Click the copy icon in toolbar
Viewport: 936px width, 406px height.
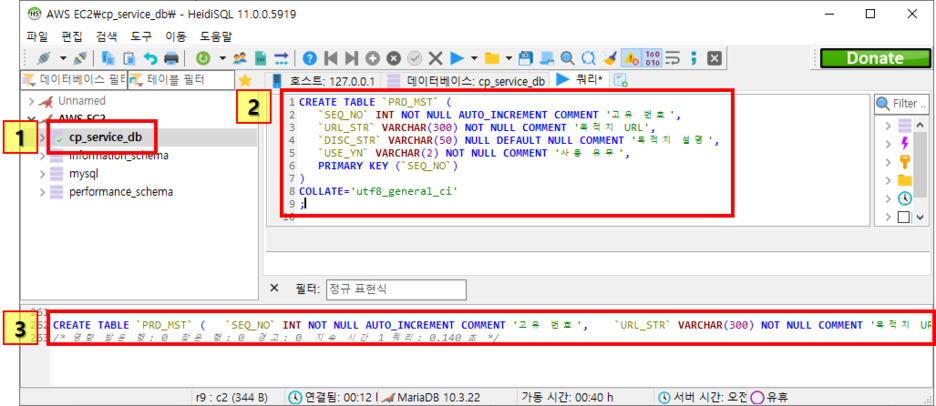tap(109, 58)
